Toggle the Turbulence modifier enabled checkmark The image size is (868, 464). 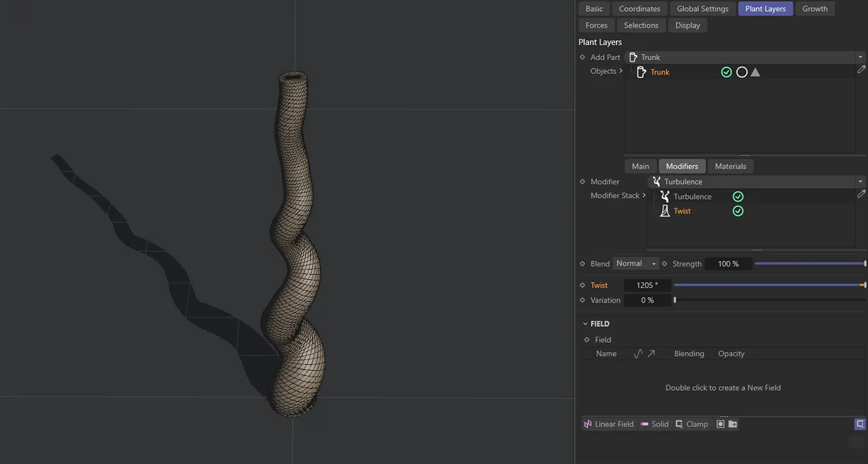[x=738, y=196]
